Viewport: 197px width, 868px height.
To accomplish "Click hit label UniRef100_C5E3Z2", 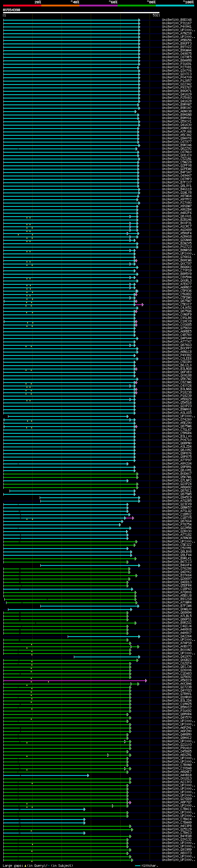I will coord(177,545).
